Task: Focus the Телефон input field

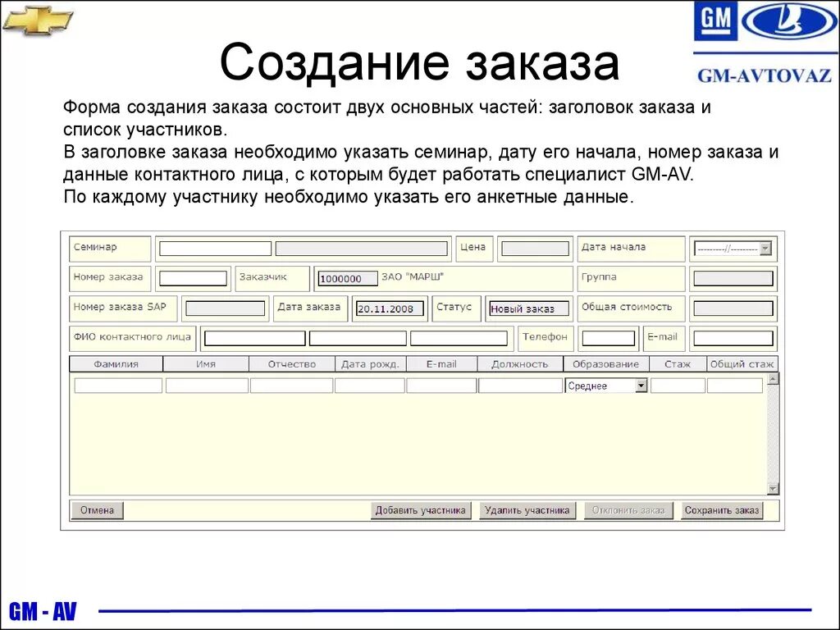Action: (x=609, y=339)
